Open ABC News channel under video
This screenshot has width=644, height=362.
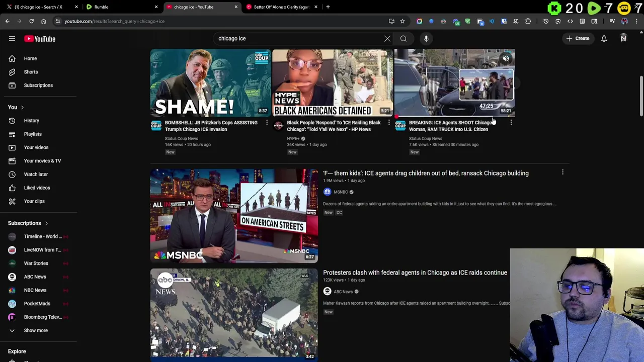(343, 292)
